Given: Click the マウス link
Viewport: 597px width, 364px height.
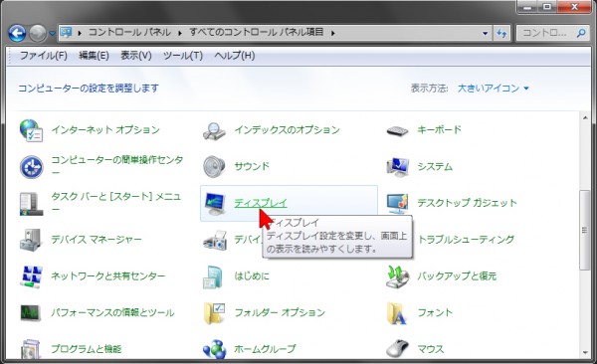Looking at the screenshot, I should coord(431,349).
